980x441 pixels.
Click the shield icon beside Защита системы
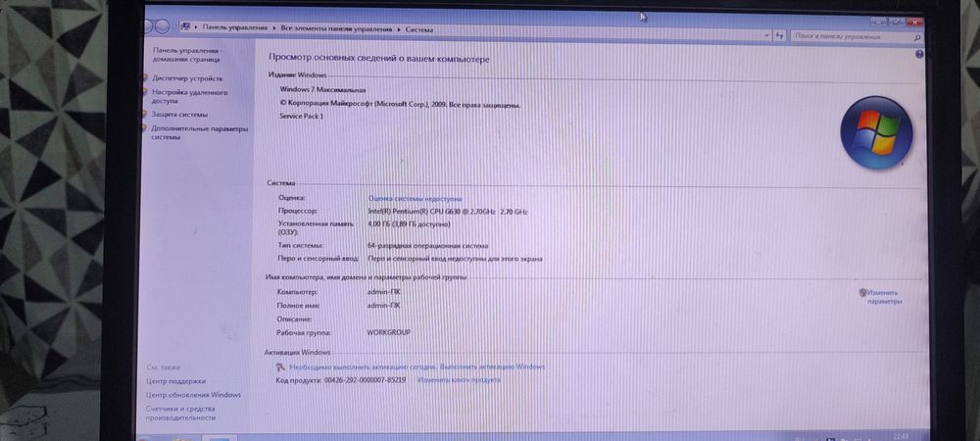point(145,115)
